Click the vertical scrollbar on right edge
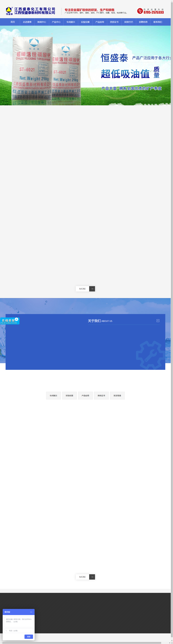 click(172, 320)
